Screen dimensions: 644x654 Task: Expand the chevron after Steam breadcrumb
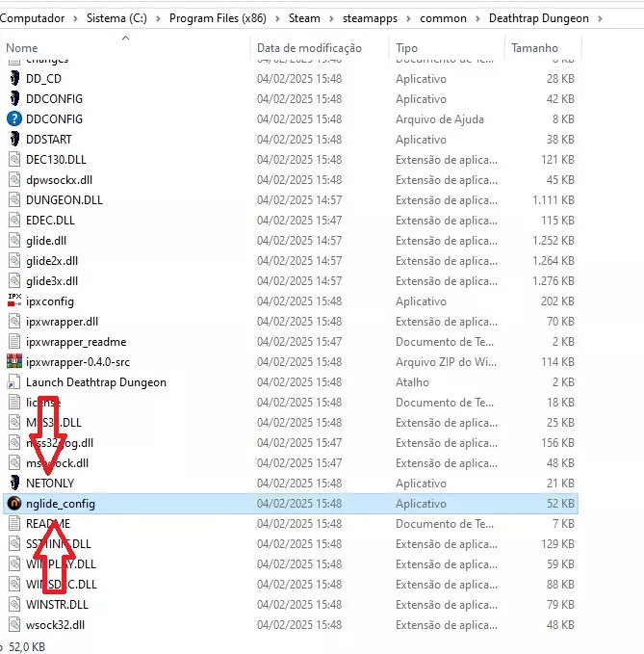(x=331, y=18)
